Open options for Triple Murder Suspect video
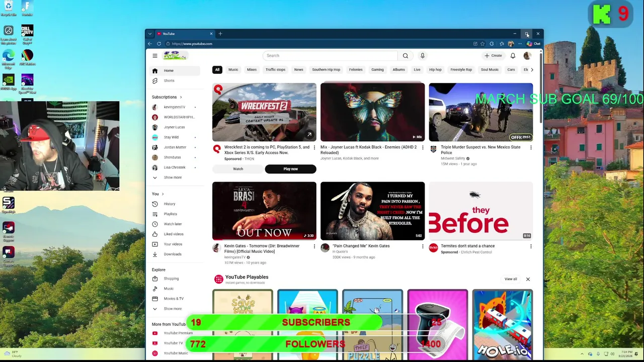644x362 pixels. pyautogui.click(x=531, y=148)
